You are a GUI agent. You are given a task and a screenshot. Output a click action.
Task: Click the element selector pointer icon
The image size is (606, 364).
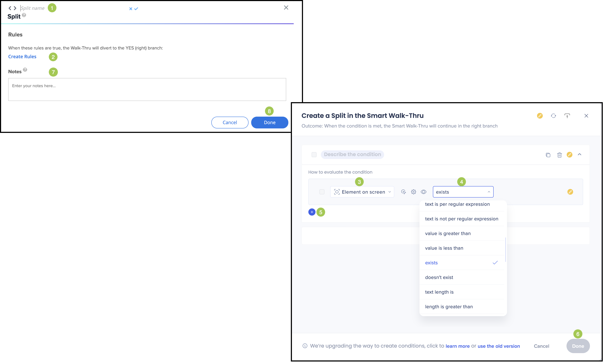click(403, 192)
